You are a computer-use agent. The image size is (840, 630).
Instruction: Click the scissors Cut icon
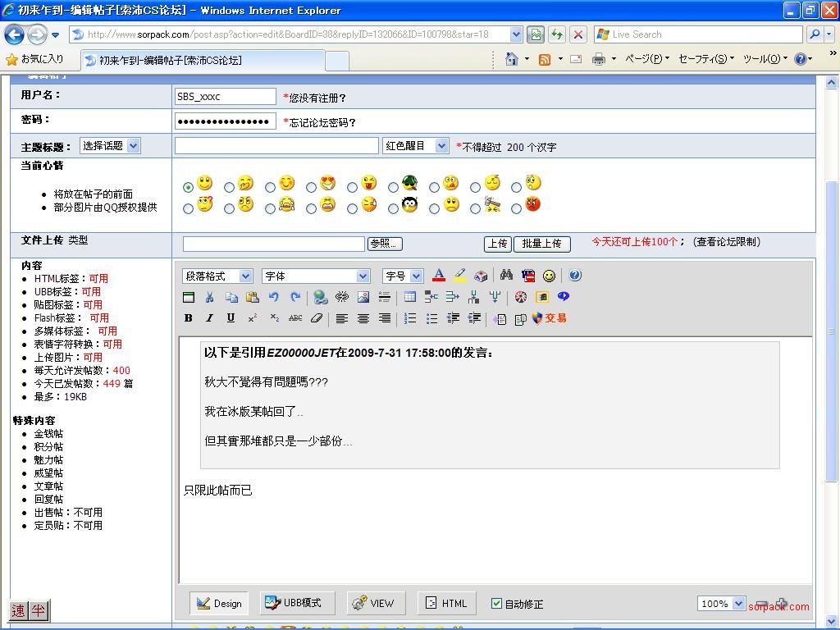tap(210, 297)
